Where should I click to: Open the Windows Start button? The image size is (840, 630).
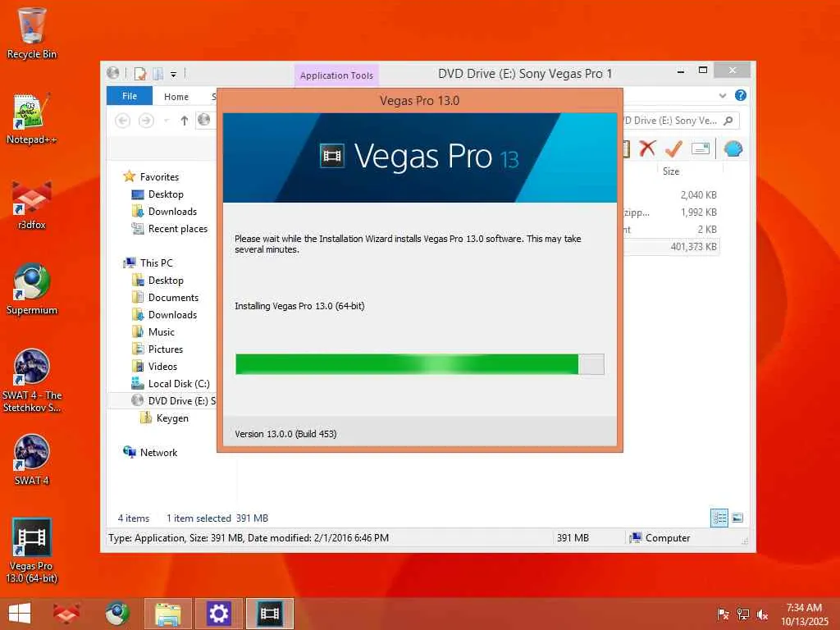point(20,614)
